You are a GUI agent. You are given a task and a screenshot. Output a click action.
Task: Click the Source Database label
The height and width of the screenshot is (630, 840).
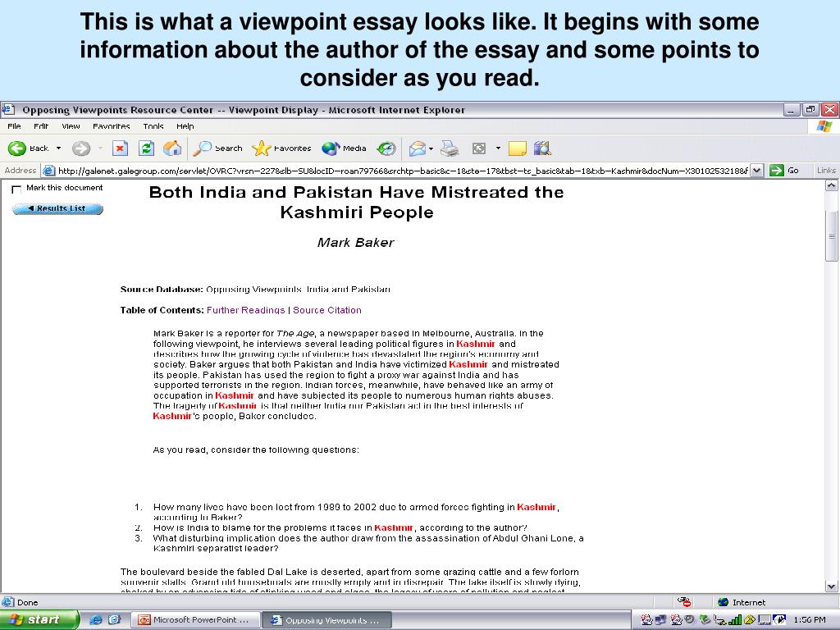coord(162,290)
